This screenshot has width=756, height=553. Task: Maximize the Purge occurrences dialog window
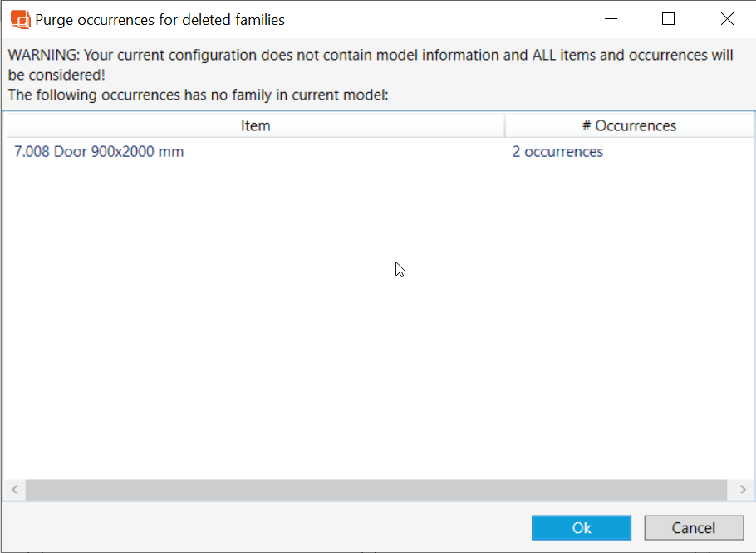tap(668, 19)
